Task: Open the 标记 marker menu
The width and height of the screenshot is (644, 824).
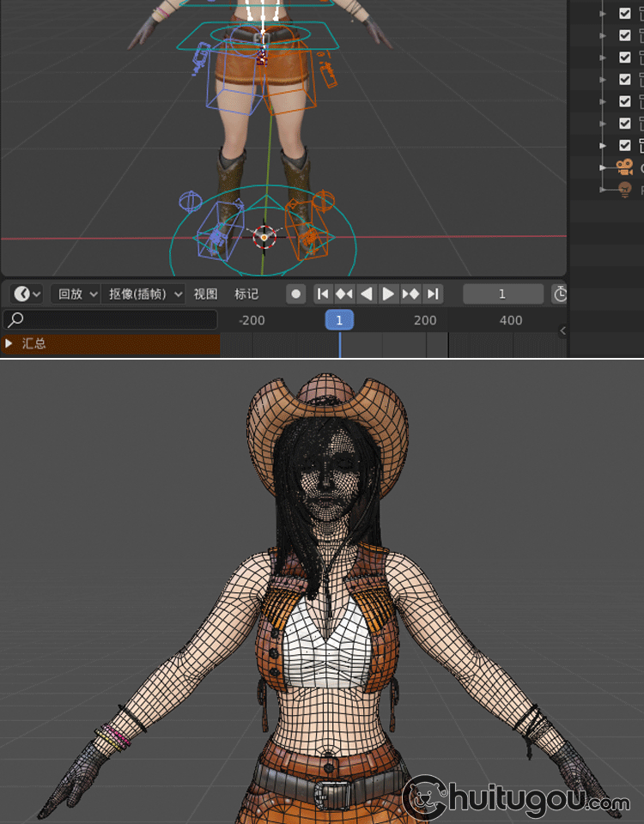Action: [x=246, y=294]
